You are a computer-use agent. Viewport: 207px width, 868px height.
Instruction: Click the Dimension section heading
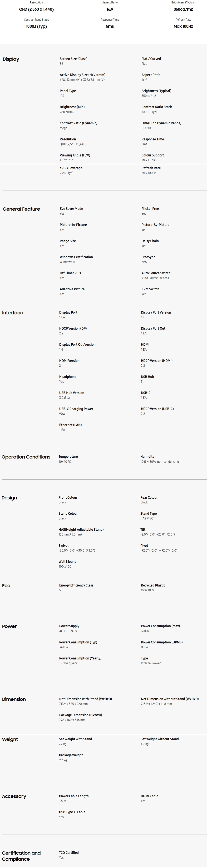(x=14, y=700)
